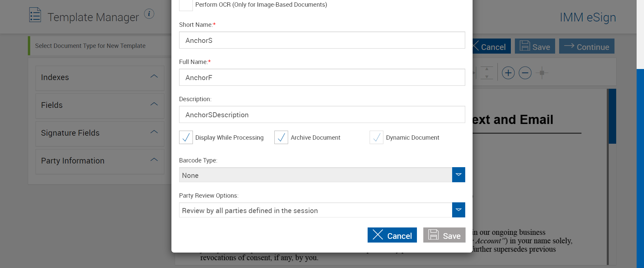Click the document's vertical scrollbar thumb
644x268 pixels.
612,116
